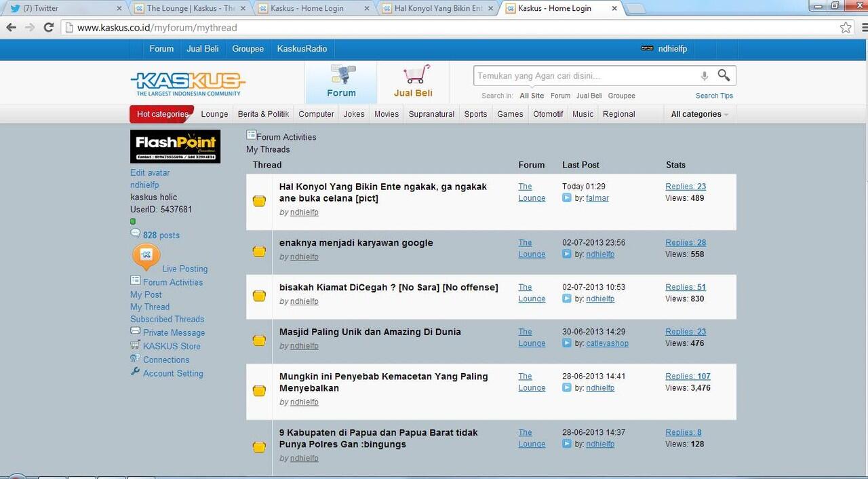This screenshot has height=479, width=868.
Task: Click Edit avatar link
Action: [x=150, y=172]
